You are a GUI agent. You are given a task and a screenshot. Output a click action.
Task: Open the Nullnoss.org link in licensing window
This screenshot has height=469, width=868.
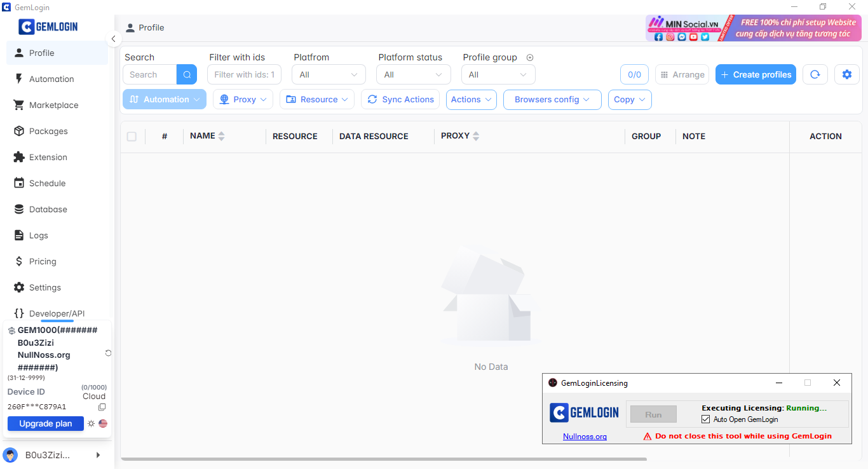585,437
